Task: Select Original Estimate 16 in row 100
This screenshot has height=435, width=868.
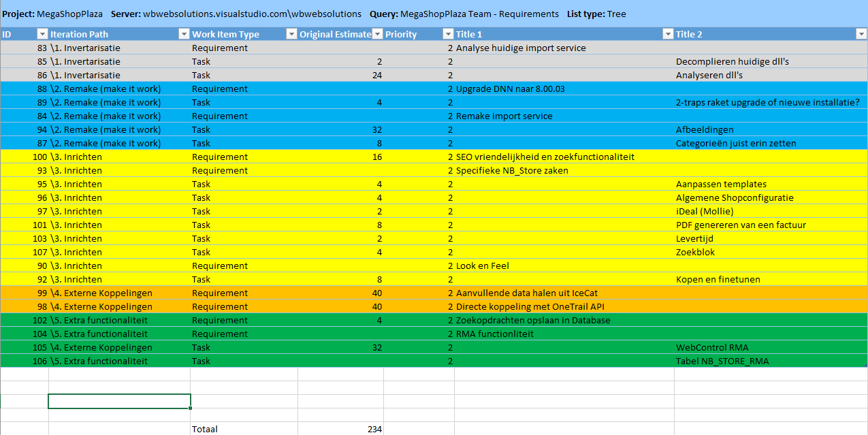Action: [x=340, y=157]
